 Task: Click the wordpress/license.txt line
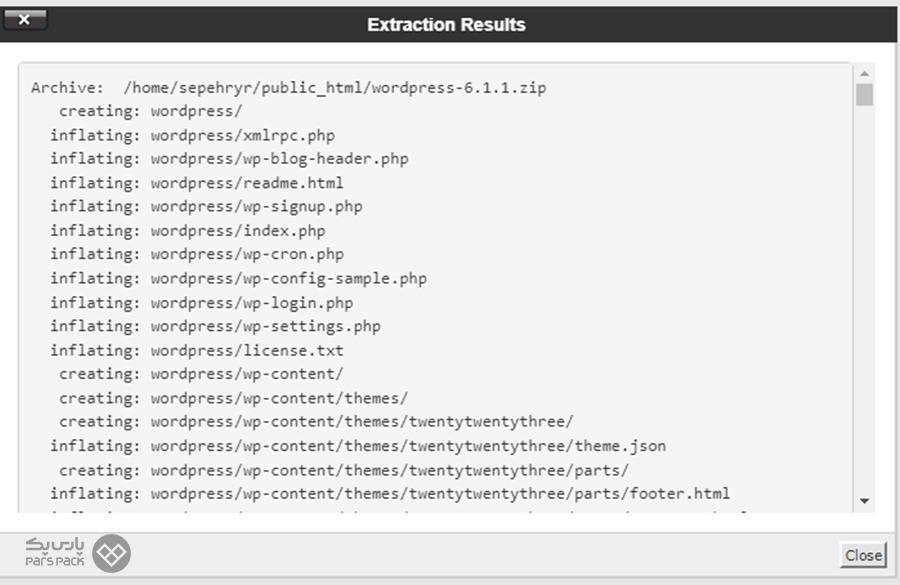click(197, 351)
